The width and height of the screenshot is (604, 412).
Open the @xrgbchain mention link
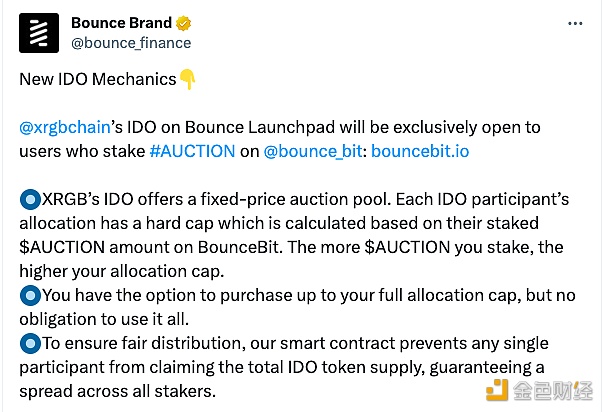tap(65, 127)
